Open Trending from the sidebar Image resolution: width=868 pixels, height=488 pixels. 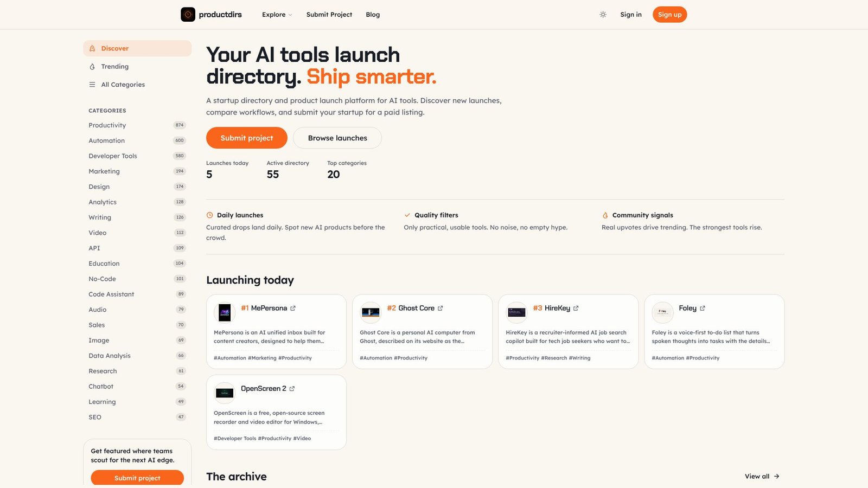(137, 67)
